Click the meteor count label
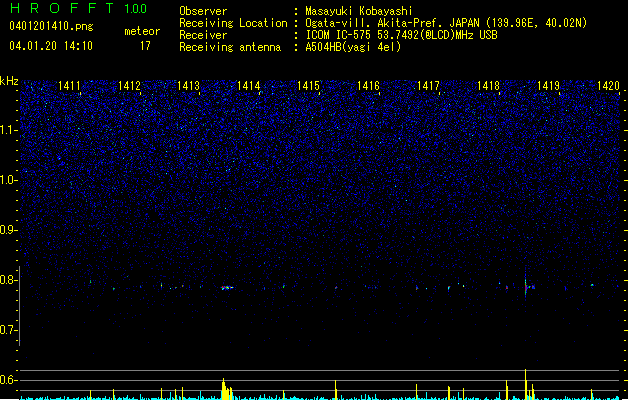This screenshot has height=400, width=629. (x=142, y=31)
